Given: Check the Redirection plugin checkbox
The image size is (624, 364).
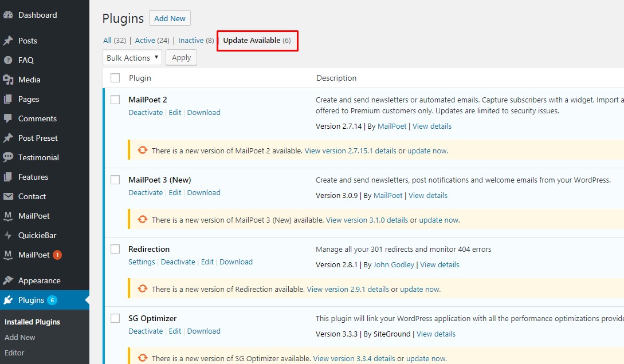Looking at the screenshot, I should click(115, 249).
